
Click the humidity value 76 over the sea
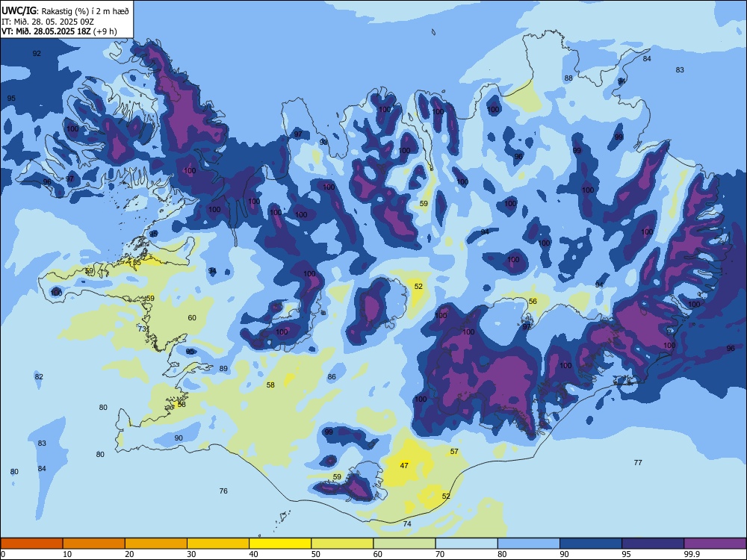(223, 491)
